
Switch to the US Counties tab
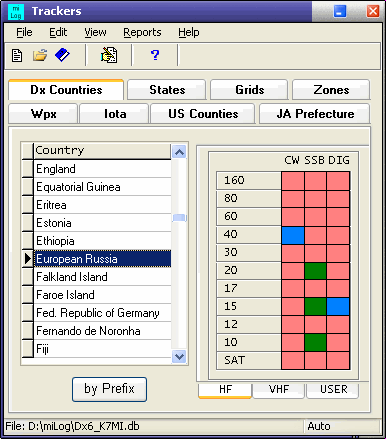tap(203, 114)
